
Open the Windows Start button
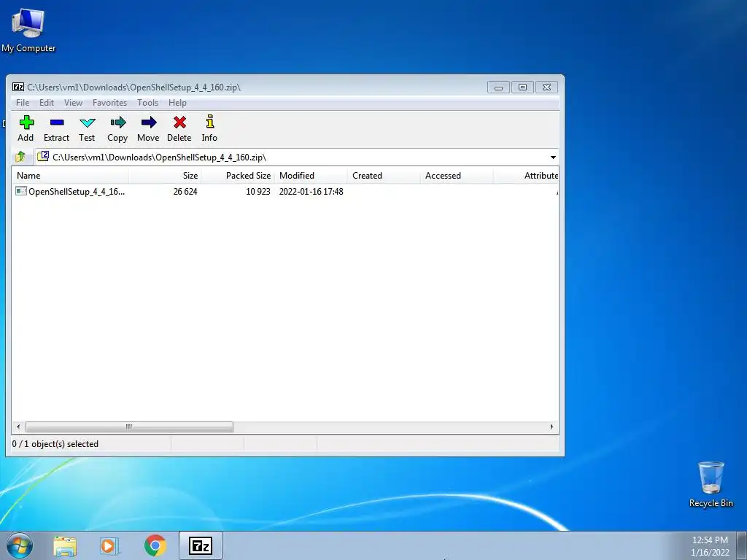[x=19, y=545]
